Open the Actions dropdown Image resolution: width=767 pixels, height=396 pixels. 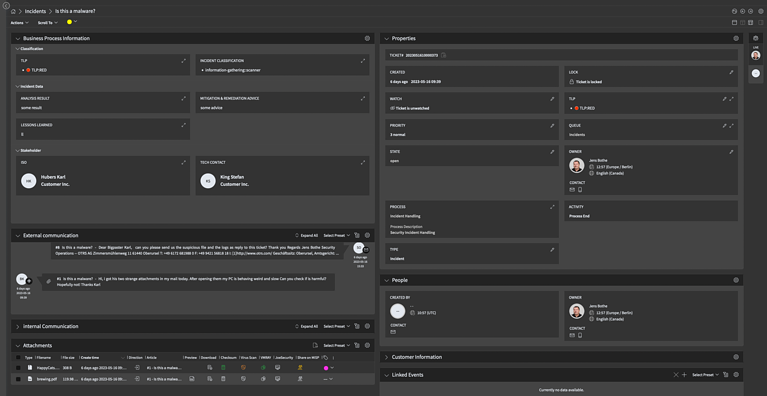point(20,22)
